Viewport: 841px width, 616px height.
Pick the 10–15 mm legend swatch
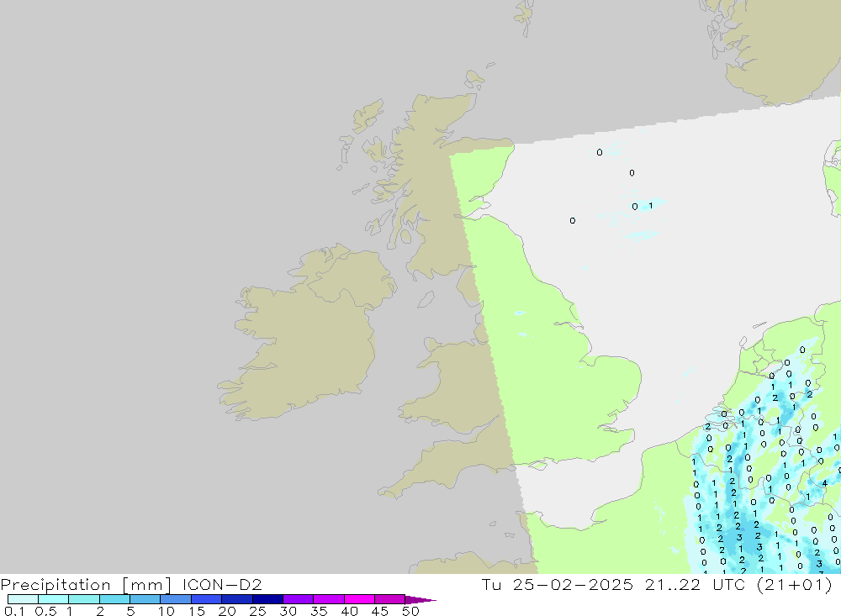[x=176, y=599]
